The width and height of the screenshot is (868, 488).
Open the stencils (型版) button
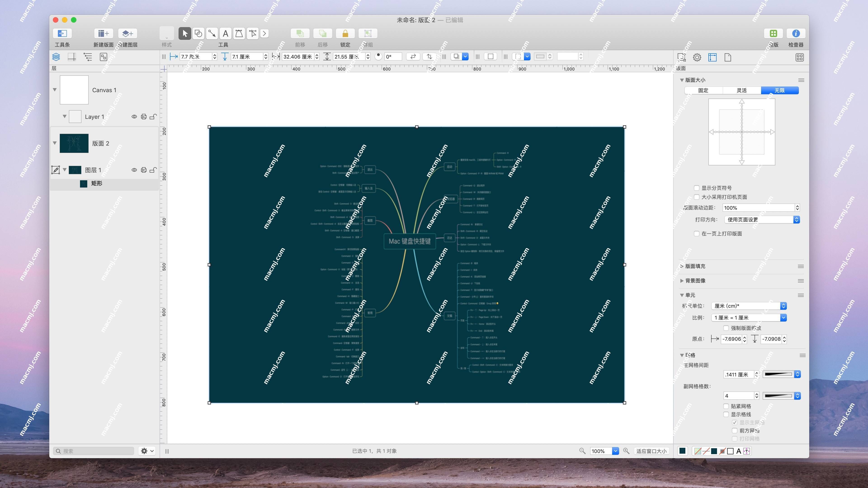[x=773, y=33]
